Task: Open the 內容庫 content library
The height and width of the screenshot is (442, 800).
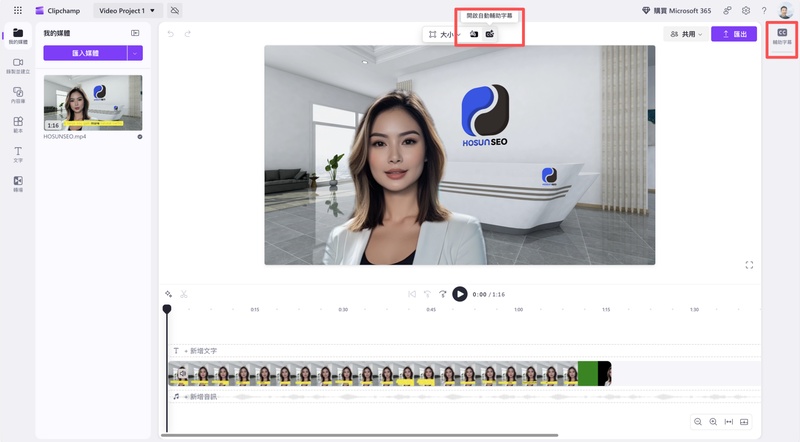Action: pyautogui.click(x=18, y=95)
